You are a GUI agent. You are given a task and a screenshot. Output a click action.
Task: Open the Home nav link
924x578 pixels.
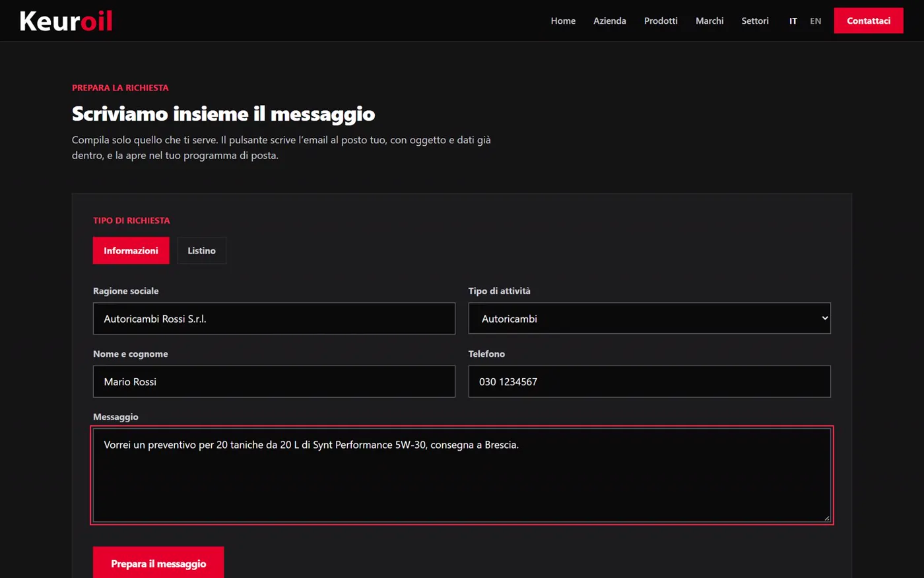pos(563,21)
